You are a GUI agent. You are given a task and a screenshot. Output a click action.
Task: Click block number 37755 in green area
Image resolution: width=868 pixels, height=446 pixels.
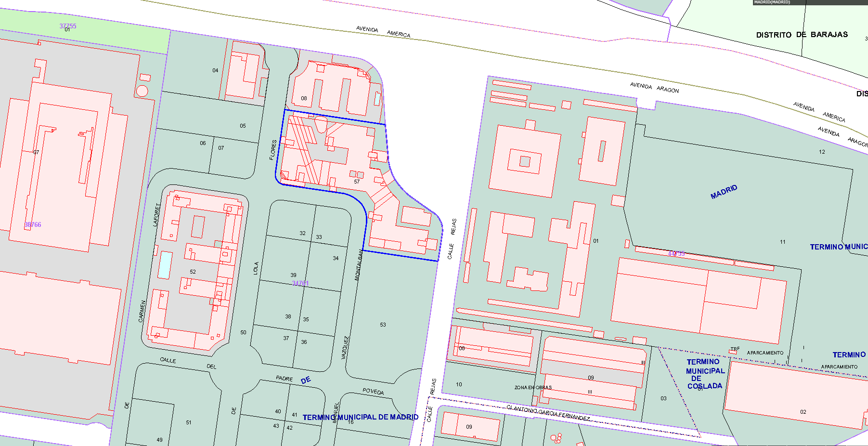click(x=68, y=26)
